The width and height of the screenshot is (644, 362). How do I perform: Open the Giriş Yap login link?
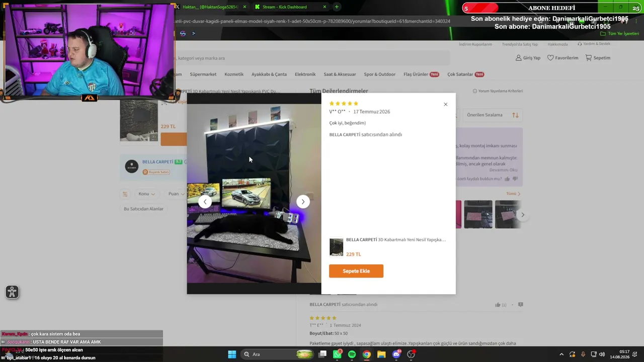528,58
